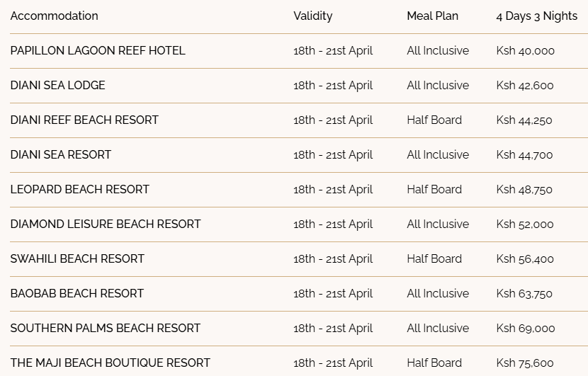Select Swahili Beach Resort entry
This screenshot has height=376, width=588.
pos(77,258)
